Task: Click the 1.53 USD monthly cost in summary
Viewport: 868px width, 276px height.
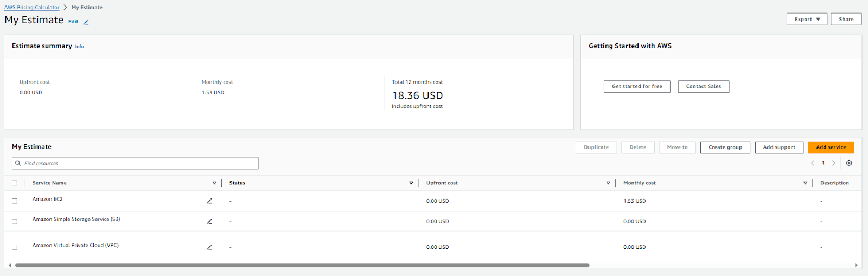Action: point(213,93)
